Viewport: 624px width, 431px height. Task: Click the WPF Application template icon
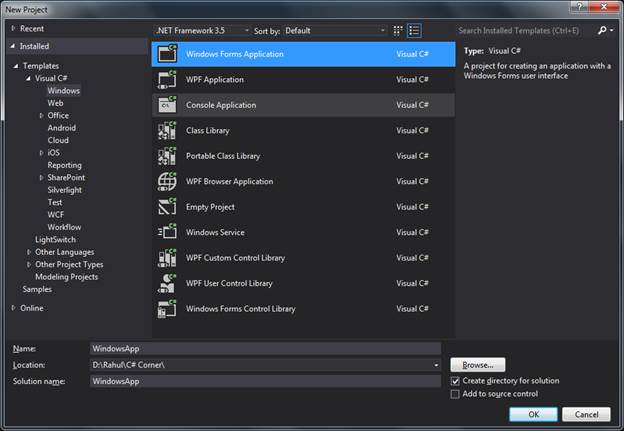167,79
